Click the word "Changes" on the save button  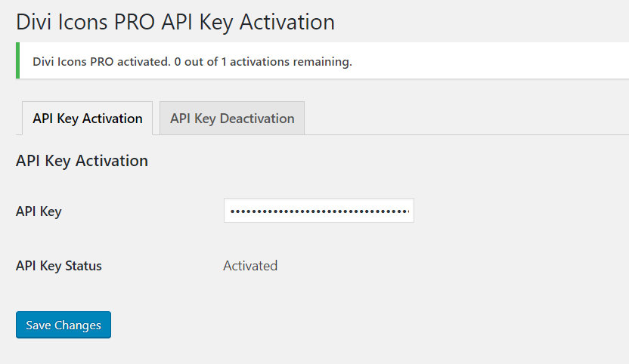(78, 325)
